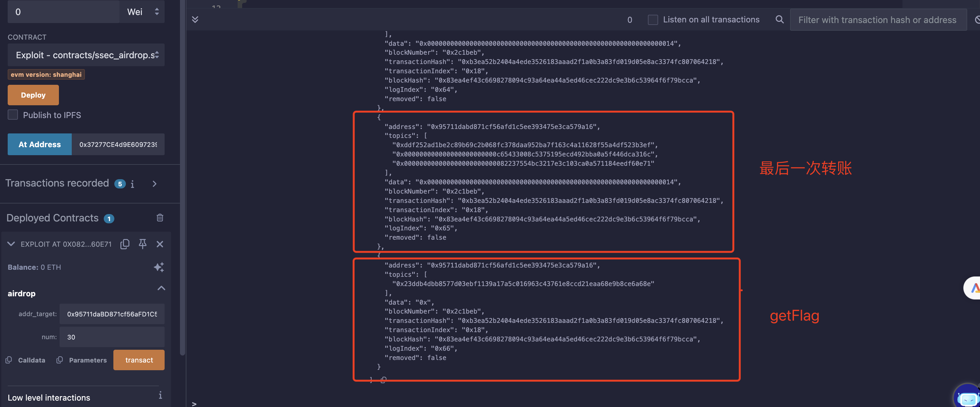Image resolution: width=980 pixels, height=407 pixels.
Task: Open the Exploit contract selection dropdown
Action: (x=86, y=55)
